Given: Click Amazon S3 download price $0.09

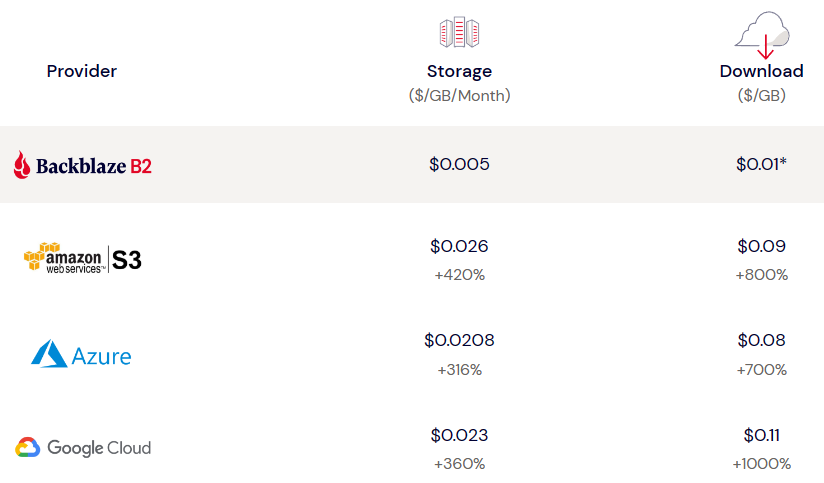Looking at the screenshot, I should (x=761, y=246).
